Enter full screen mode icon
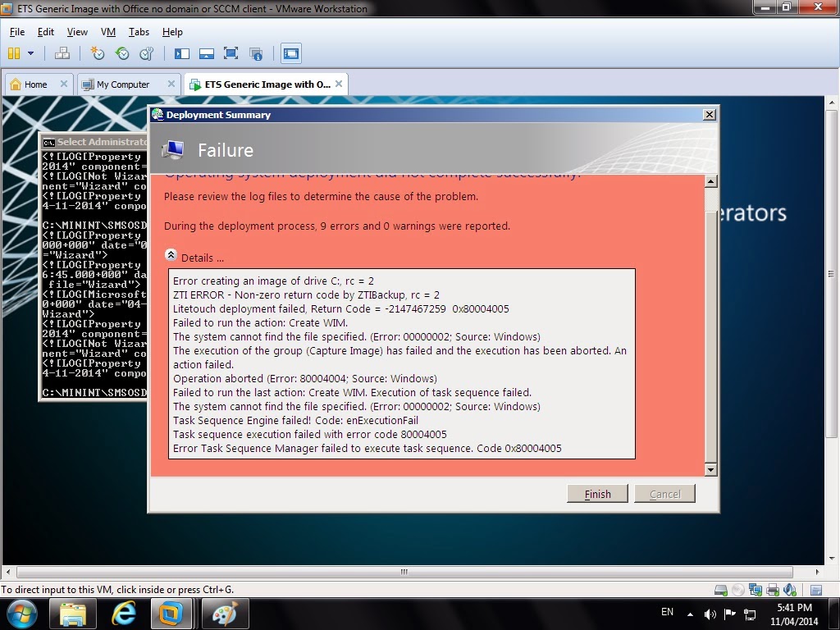This screenshot has height=630, width=840. tap(231, 53)
